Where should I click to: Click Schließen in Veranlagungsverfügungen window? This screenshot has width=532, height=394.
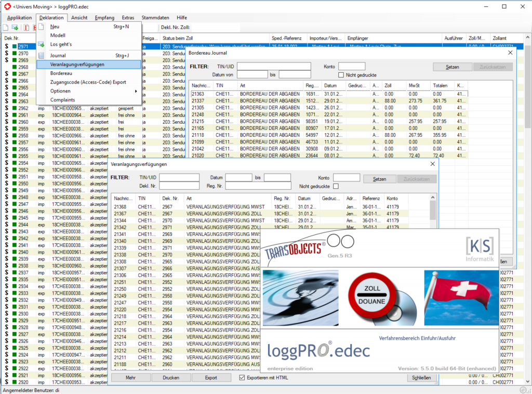coord(421,378)
